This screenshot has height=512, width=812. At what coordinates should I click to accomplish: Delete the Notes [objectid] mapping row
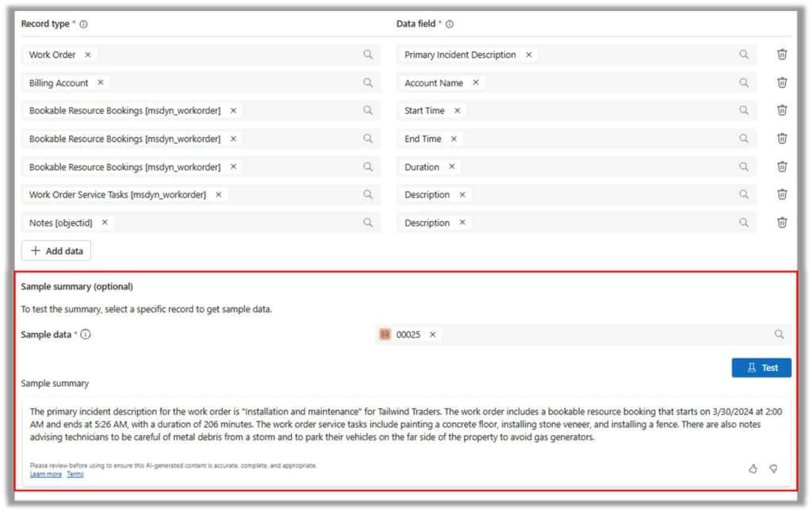pos(782,222)
